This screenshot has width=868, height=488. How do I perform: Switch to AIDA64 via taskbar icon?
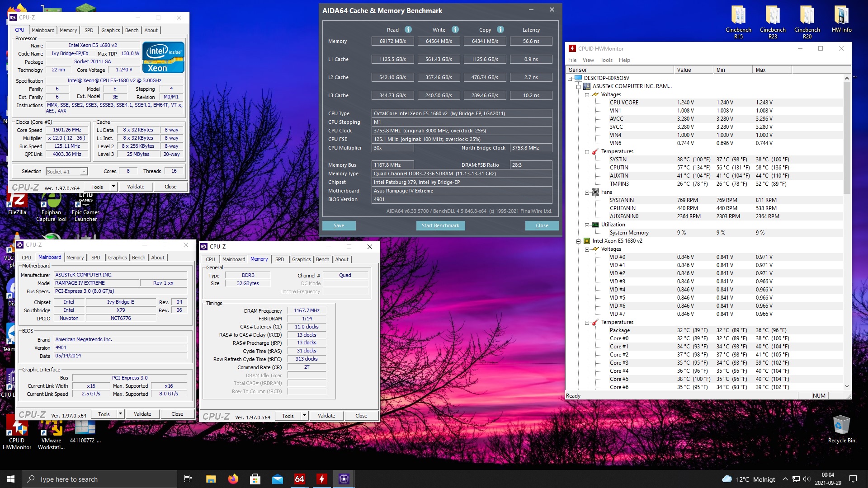click(x=299, y=479)
